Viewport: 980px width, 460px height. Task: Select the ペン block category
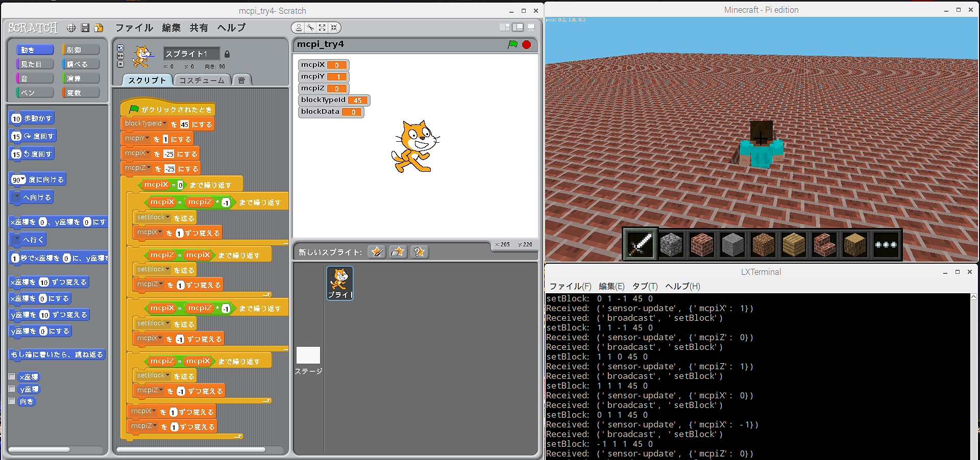tap(35, 93)
